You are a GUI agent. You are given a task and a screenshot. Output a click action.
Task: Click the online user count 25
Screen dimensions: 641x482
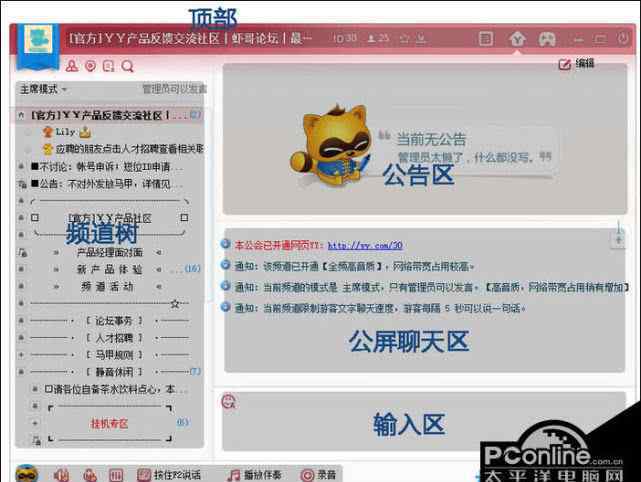tap(379, 38)
